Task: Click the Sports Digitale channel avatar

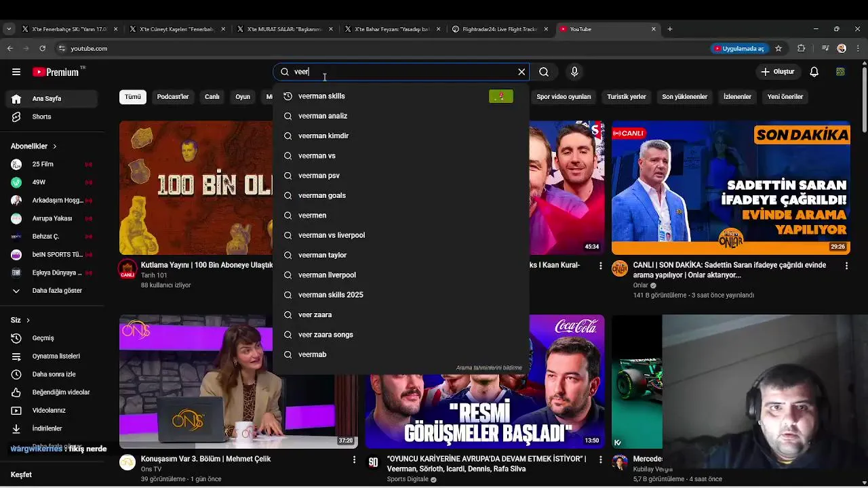Action: point(373,462)
